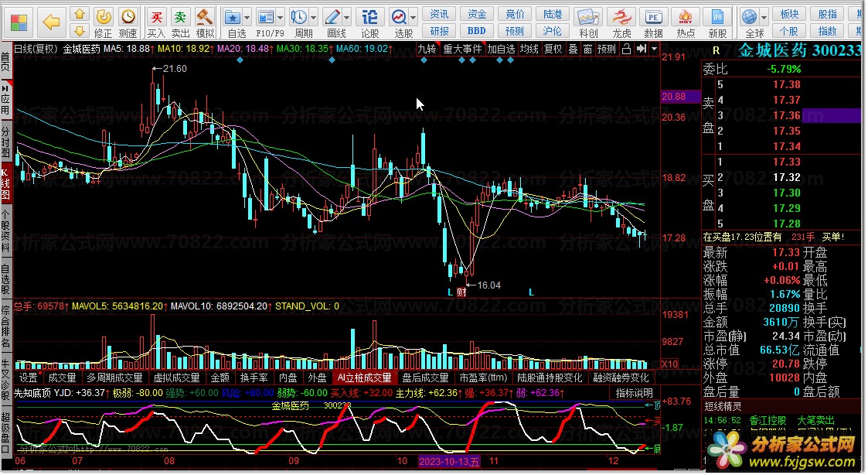Open the 分时图 sidebar tab
Viewport: 868px width, 475px height.
pos(5,142)
